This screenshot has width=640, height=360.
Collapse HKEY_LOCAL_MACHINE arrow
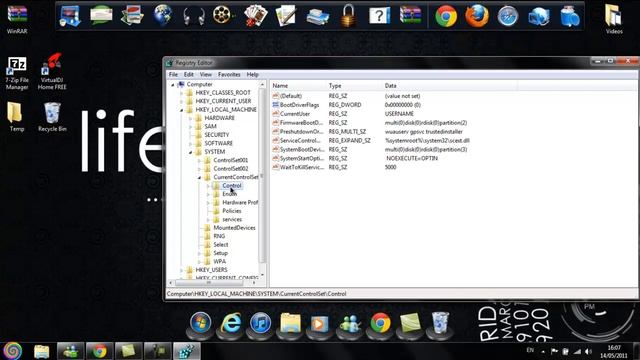click(x=182, y=110)
